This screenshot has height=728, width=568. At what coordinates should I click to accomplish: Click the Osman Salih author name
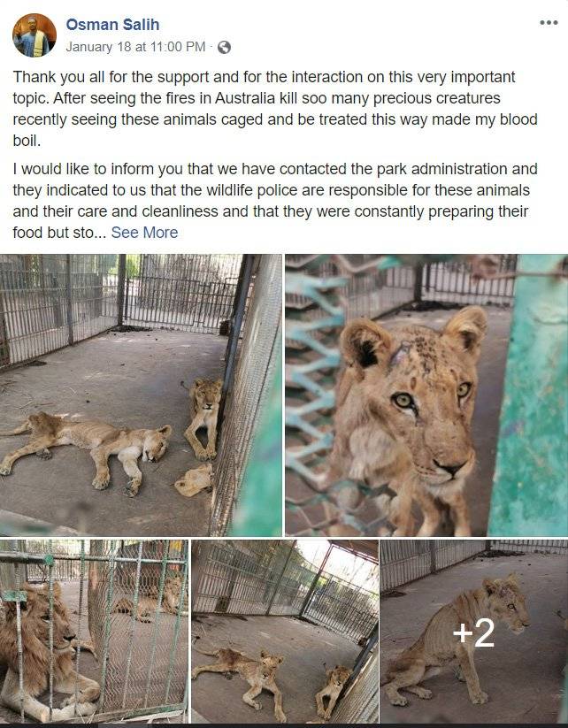coord(112,25)
